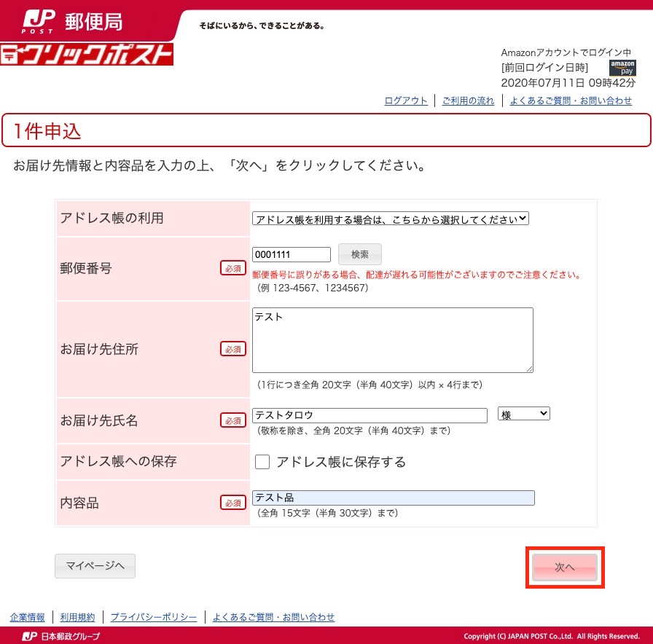Open the honorific 様 dropdown

[x=523, y=413]
